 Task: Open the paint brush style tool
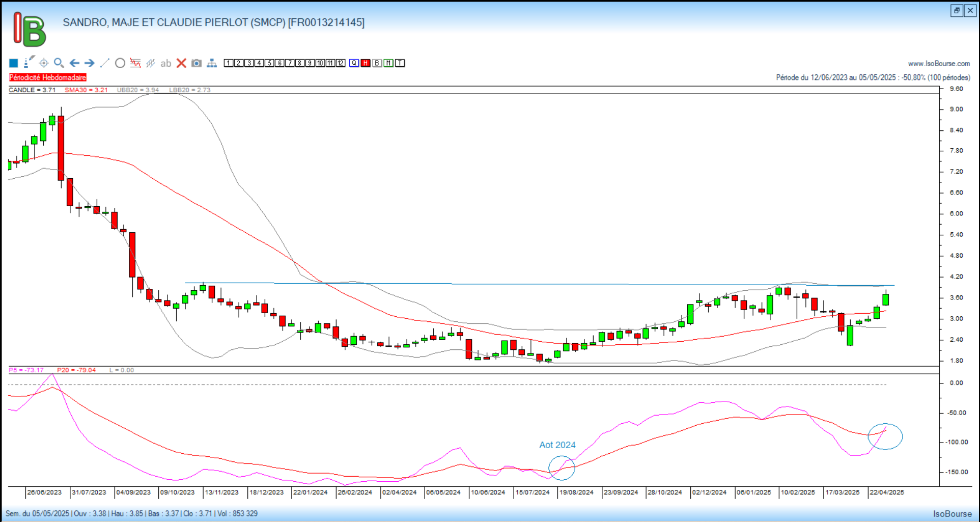tap(29, 63)
